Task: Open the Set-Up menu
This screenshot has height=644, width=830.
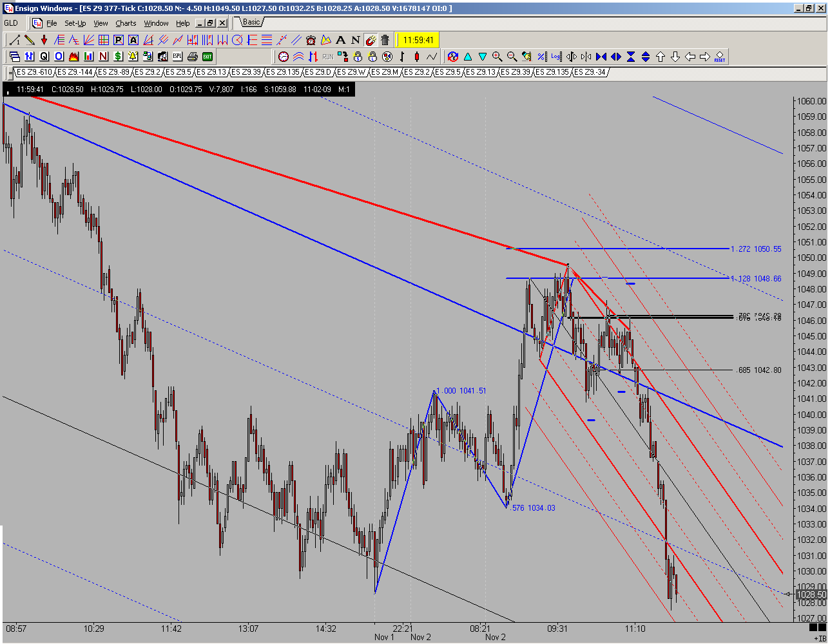Action: (75, 23)
